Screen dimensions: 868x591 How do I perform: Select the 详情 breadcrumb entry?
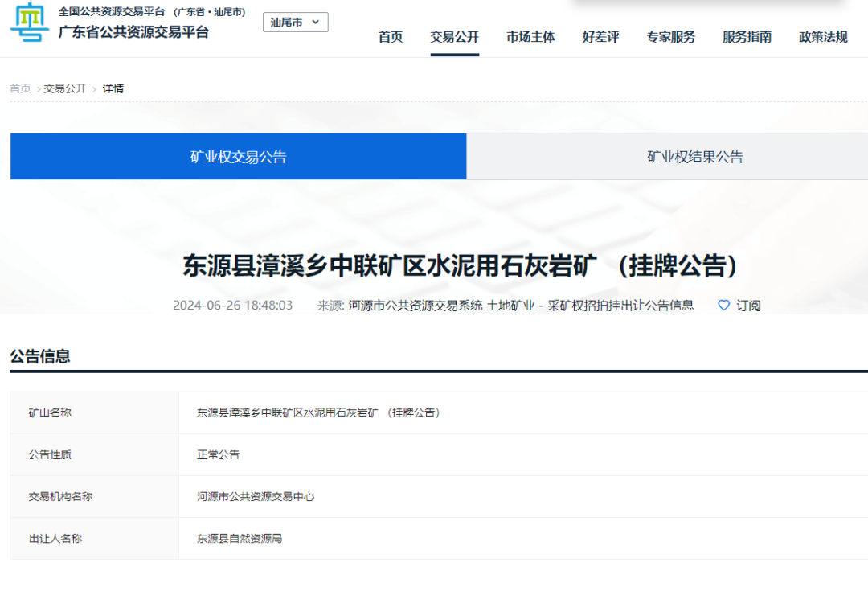point(113,88)
